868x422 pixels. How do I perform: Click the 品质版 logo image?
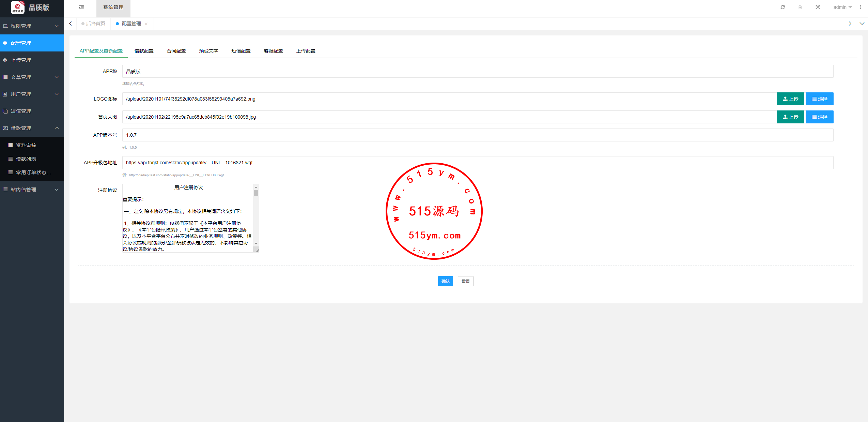tap(18, 7)
